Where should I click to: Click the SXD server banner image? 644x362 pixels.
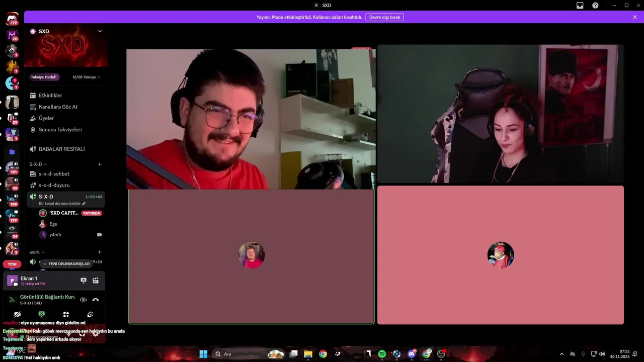66,45
